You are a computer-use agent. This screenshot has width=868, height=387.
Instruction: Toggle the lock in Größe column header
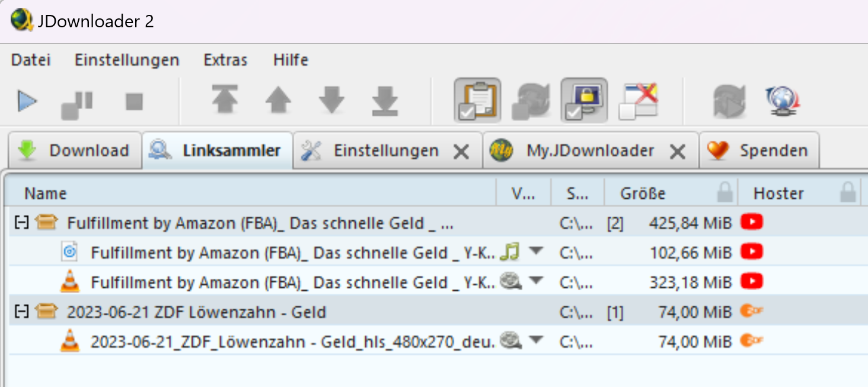[x=725, y=192]
